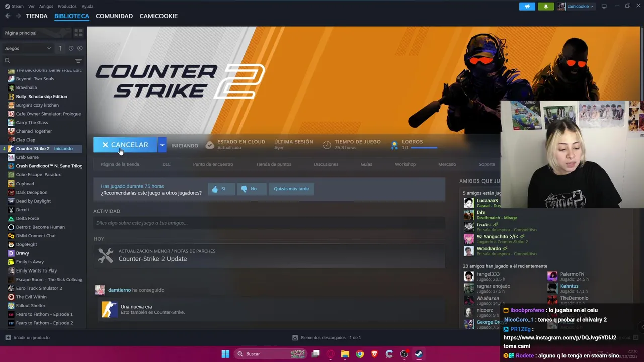644x362 pixels.
Task: Open the Ayuda menu
Action: [x=87, y=6]
